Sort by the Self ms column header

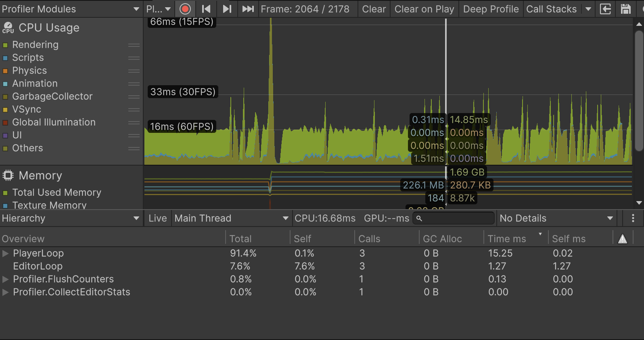[580, 239]
